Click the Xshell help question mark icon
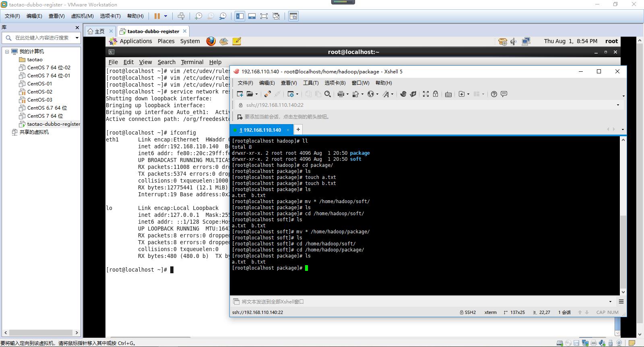The width and height of the screenshot is (644, 347). 494,94
